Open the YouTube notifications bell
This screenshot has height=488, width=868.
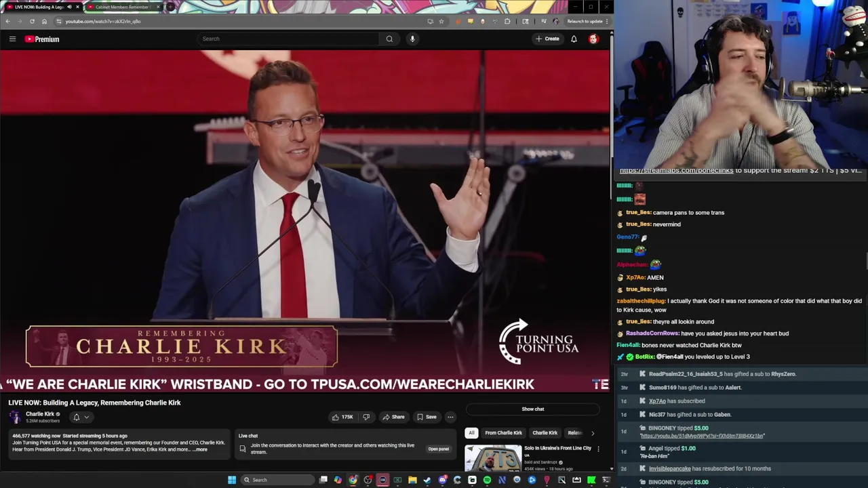[574, 39]
